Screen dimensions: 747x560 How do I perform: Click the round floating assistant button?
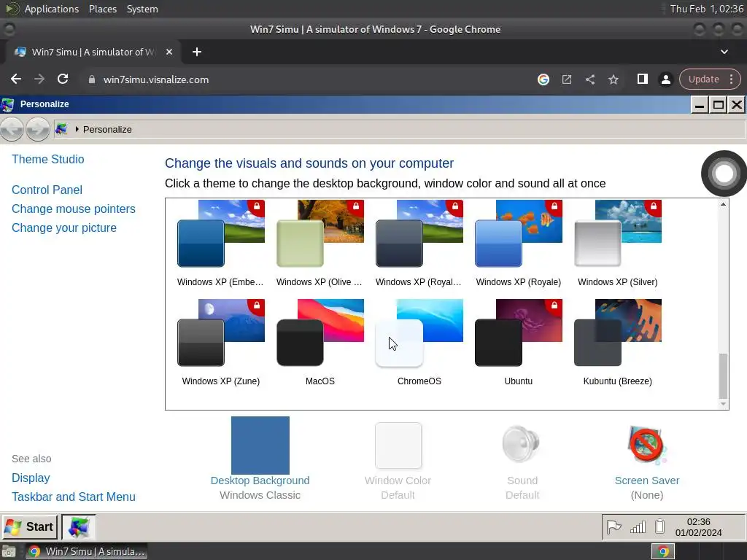click(724, 174)
